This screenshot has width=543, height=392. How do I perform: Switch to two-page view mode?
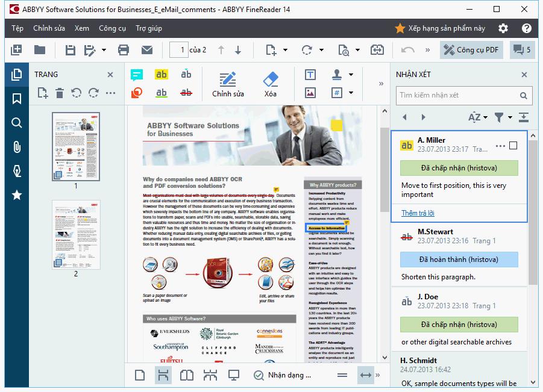coord(187,375)
